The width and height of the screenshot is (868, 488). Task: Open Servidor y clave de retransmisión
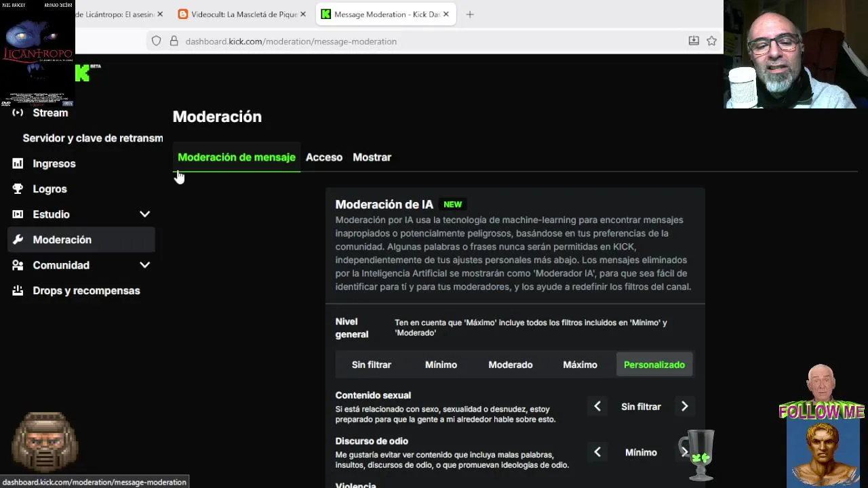click(93, 138)
